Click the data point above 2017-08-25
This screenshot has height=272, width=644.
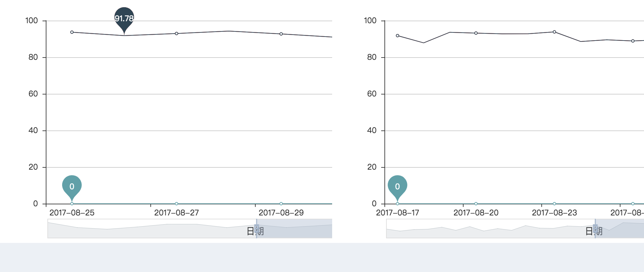tap(72, 32)
